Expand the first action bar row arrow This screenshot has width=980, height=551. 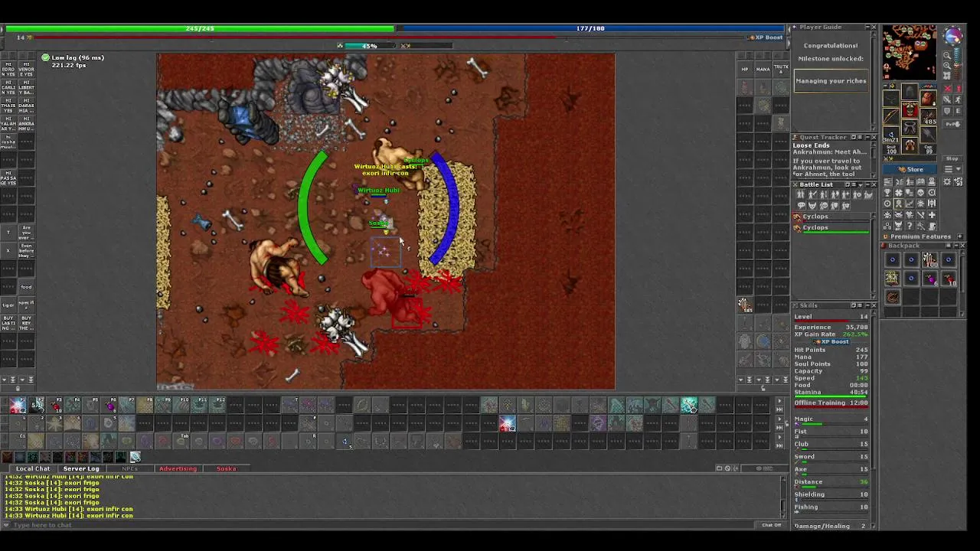coord(779,401)
